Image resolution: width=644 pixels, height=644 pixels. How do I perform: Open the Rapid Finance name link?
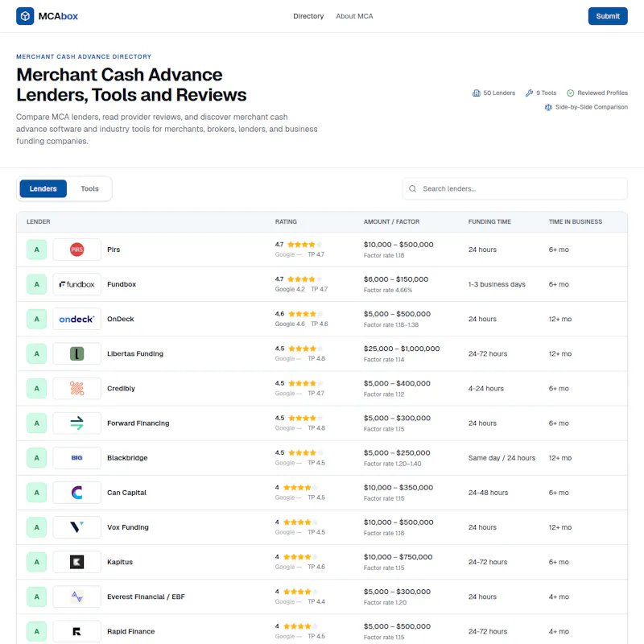coord(130,631)
